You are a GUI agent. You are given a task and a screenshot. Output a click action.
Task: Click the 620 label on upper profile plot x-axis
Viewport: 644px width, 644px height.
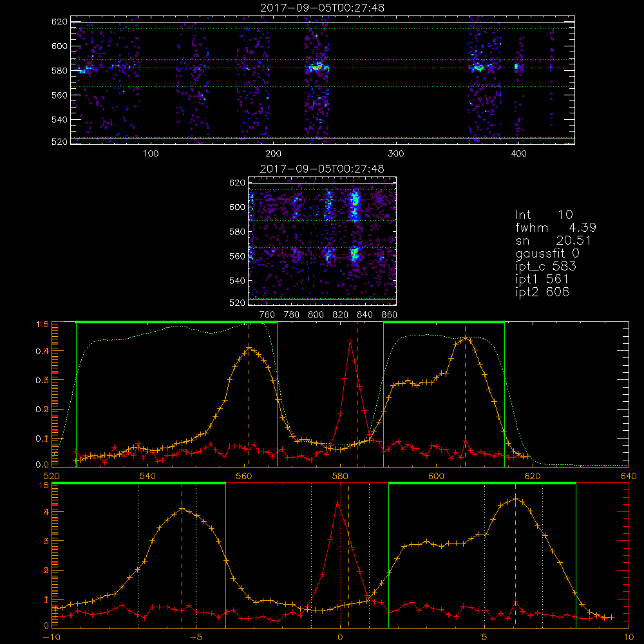point(533,477)
